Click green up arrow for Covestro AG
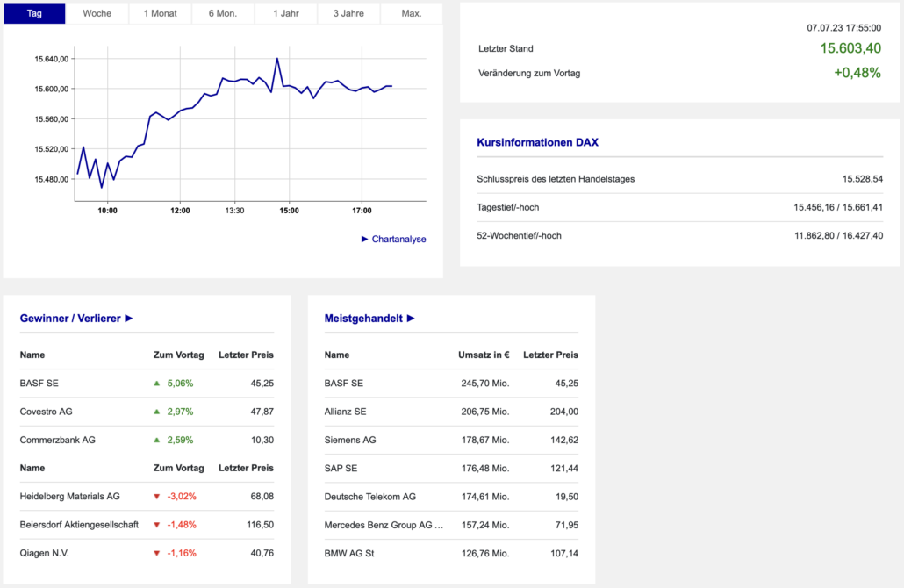904x588 pixels. pos(157,412)
